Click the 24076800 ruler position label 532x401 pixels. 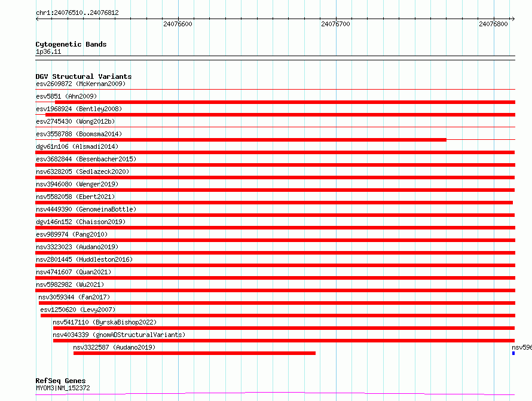click(493, 24)
